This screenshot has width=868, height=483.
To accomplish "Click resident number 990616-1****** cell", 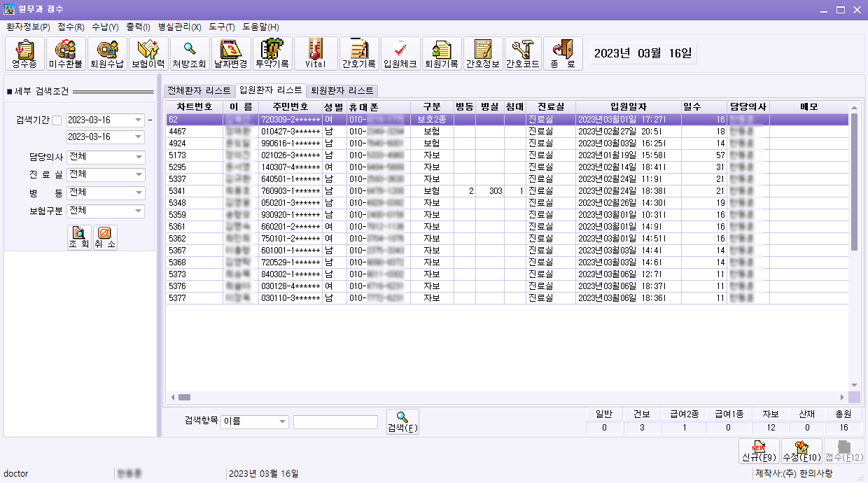I will point(290,143).
